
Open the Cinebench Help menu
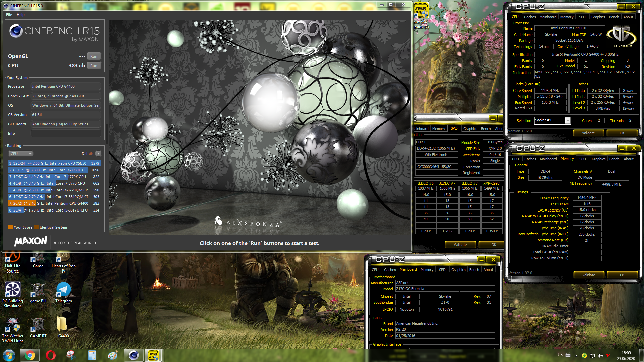pyautogui.click(x=21, y=15)
